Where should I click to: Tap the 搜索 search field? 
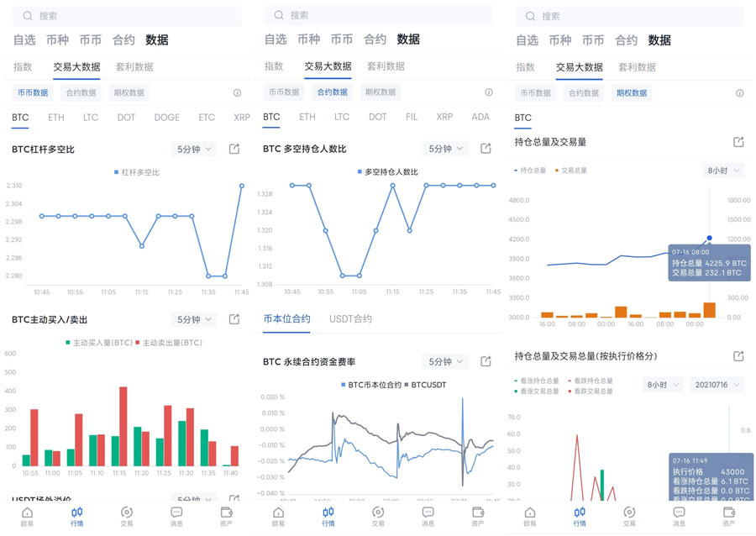click(126, 15)
